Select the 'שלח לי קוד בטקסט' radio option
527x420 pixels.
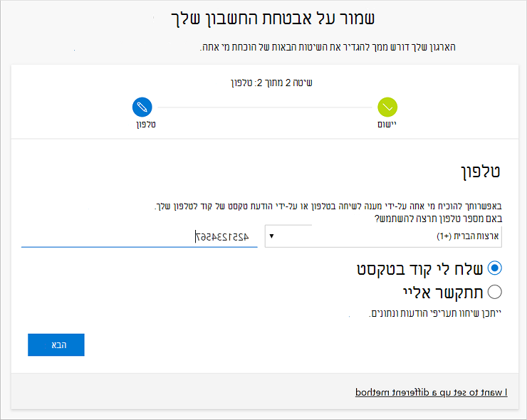pyautogui.click(x=495, y=268)
